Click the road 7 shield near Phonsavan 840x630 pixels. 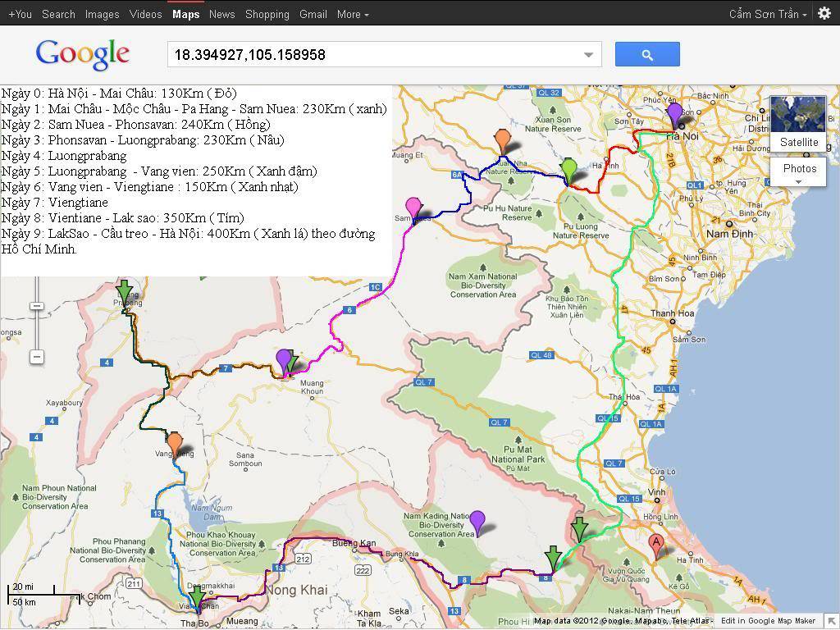click(226, 368)
